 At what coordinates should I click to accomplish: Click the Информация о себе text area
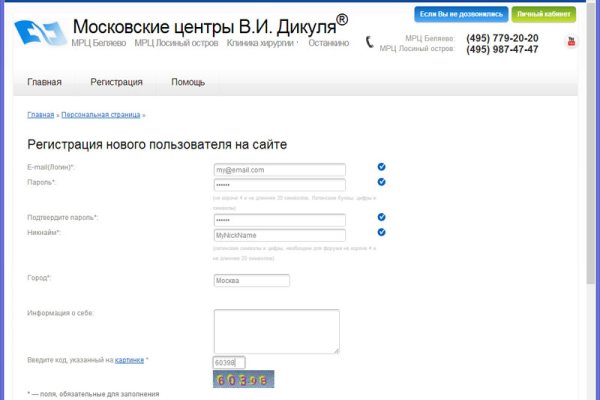pyautogui.click(x=276, y=331)
